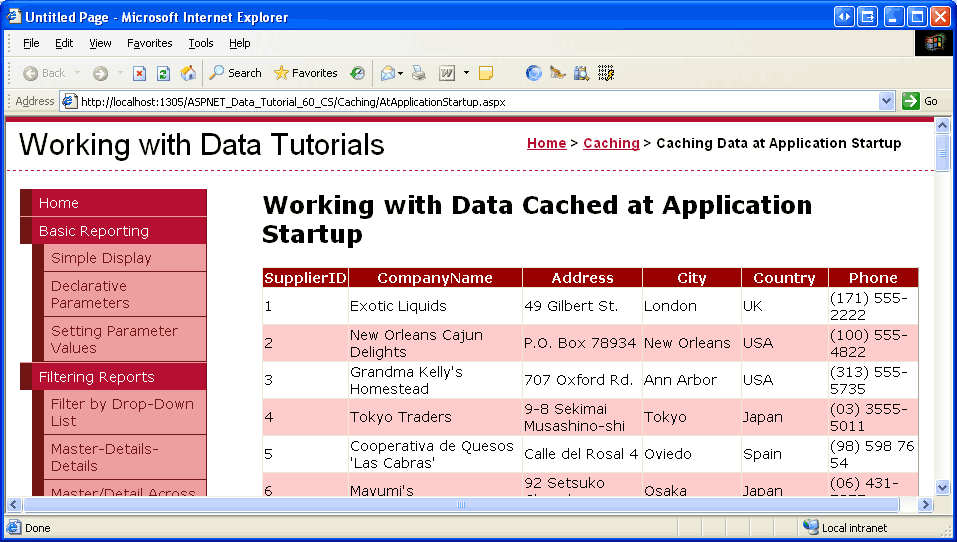
Task: Go to the browser Home page icon
Action: coord(188,73)
